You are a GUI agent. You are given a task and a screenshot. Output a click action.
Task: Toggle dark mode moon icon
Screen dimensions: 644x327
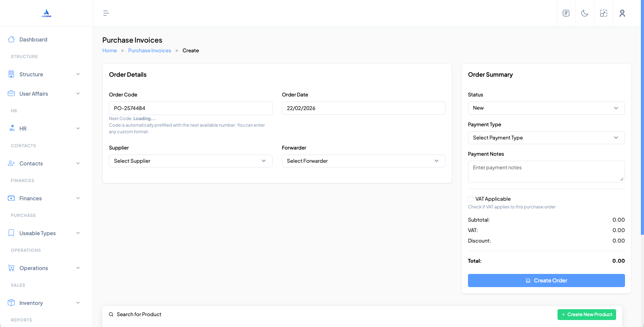coord(585,13)
